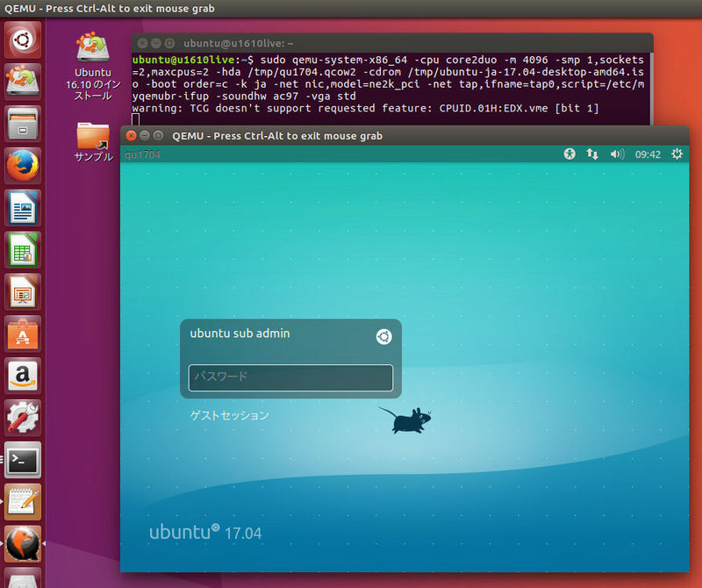Switch to Terminal in the dock
The image size is (702, 588).
pyautogui.click(x=23, y=460)
